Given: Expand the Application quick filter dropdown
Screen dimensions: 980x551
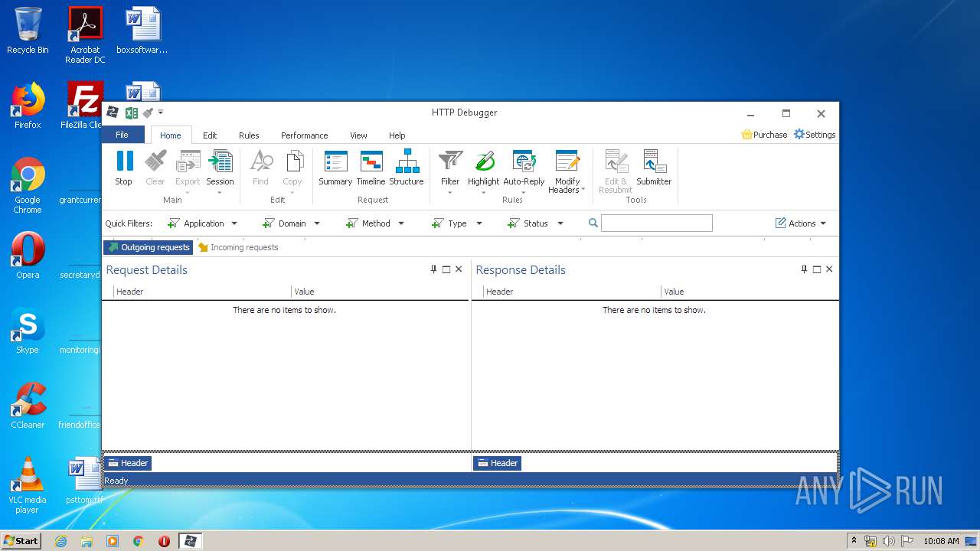Looking at the screenshot, I should (x=234, y=223).
